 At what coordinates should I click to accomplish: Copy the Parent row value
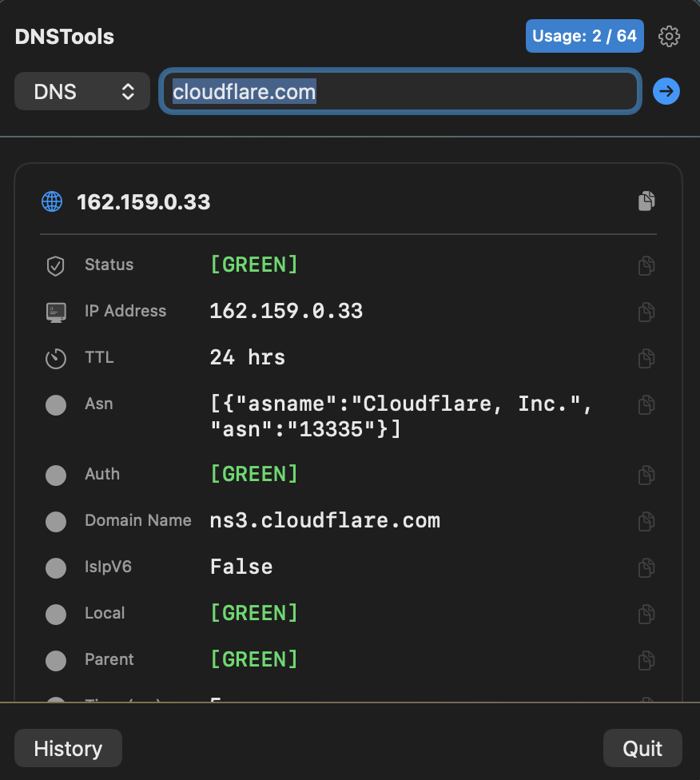click(x=646, y=660)
